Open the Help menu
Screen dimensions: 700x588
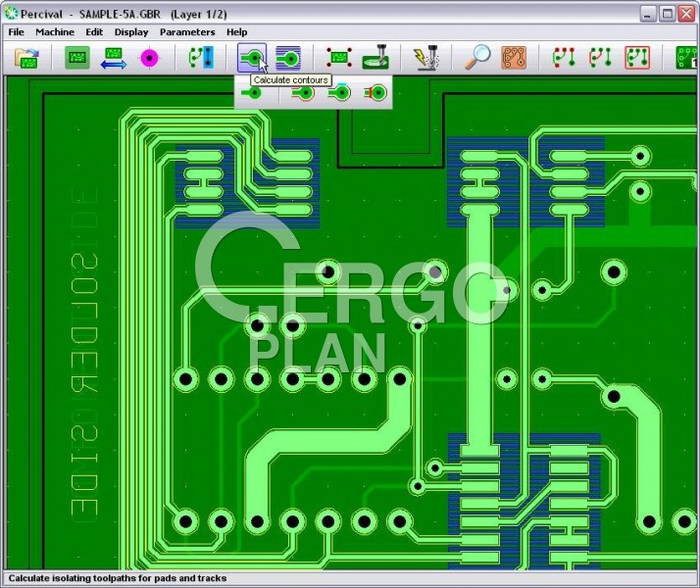point(236,32)
